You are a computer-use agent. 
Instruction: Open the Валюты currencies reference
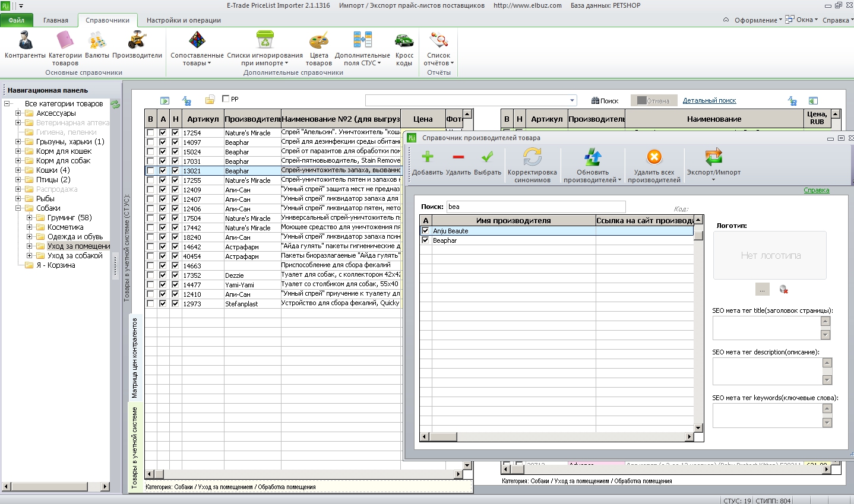[x=97, y=46]
